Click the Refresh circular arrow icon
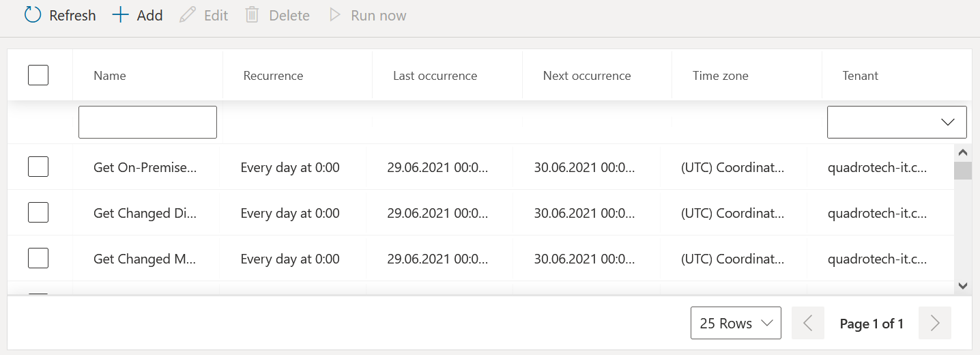 [33, 15]
